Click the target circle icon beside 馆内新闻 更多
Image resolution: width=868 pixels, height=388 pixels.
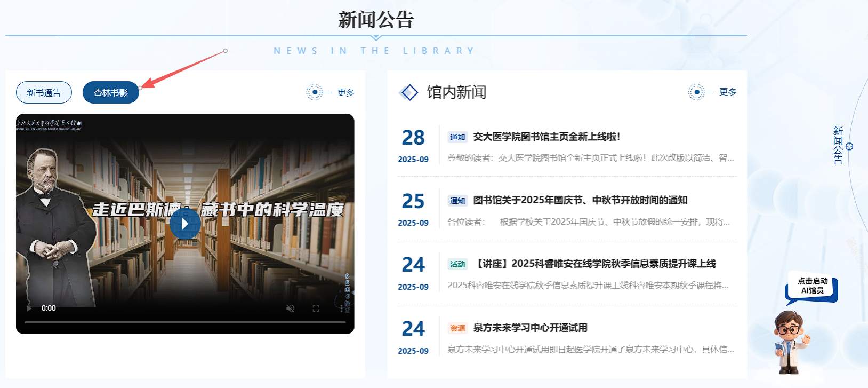[696, 92]
